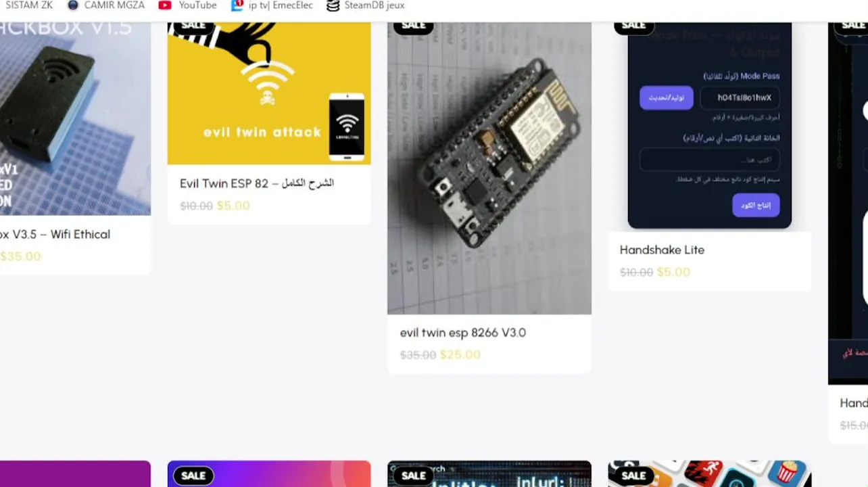Open the V3.5 Wifi Ethical product title
Viewport: 868px width, 487px height.
click(55, 235)
